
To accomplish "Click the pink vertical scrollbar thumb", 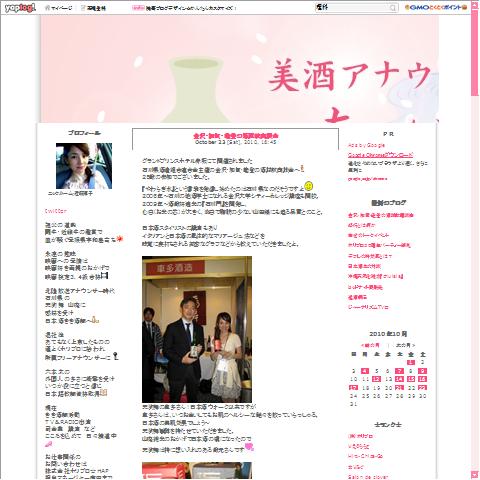I will click(x=475, y=53).
